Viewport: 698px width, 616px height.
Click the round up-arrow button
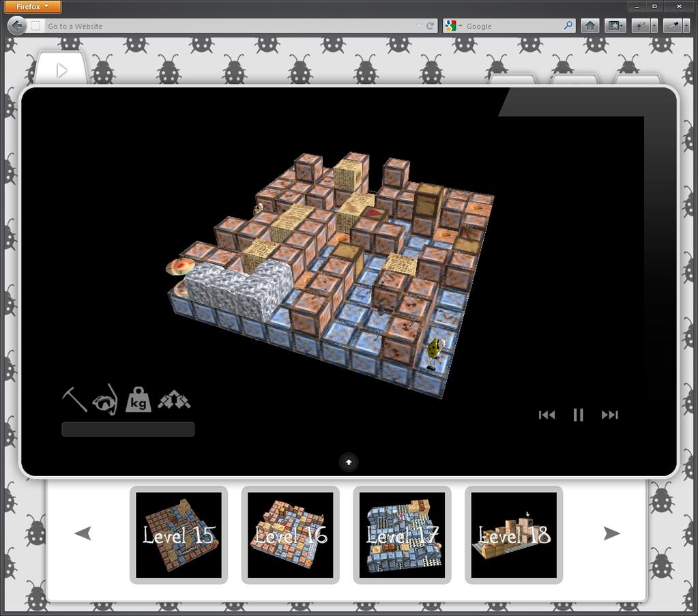click(x=349, y=462)
